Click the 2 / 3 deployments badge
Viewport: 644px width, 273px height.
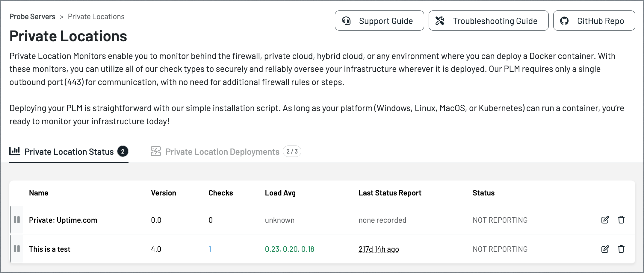coord(292,151)
